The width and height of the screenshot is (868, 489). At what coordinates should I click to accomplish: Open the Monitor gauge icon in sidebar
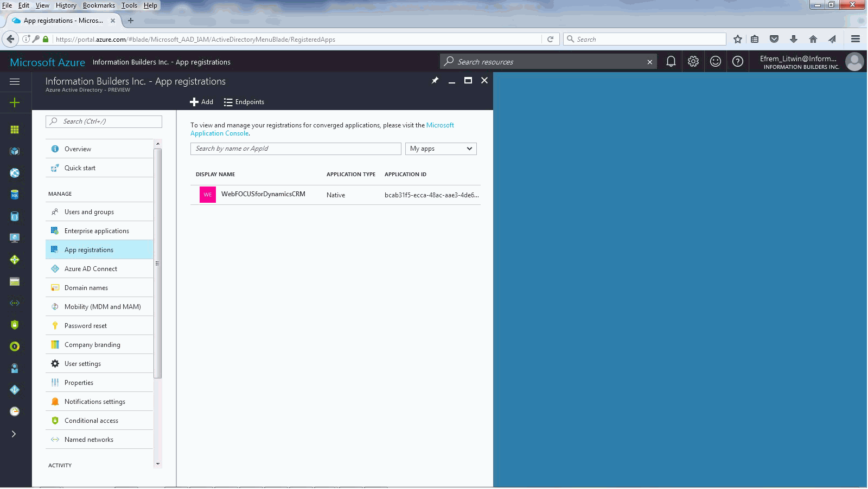point(15,411)
